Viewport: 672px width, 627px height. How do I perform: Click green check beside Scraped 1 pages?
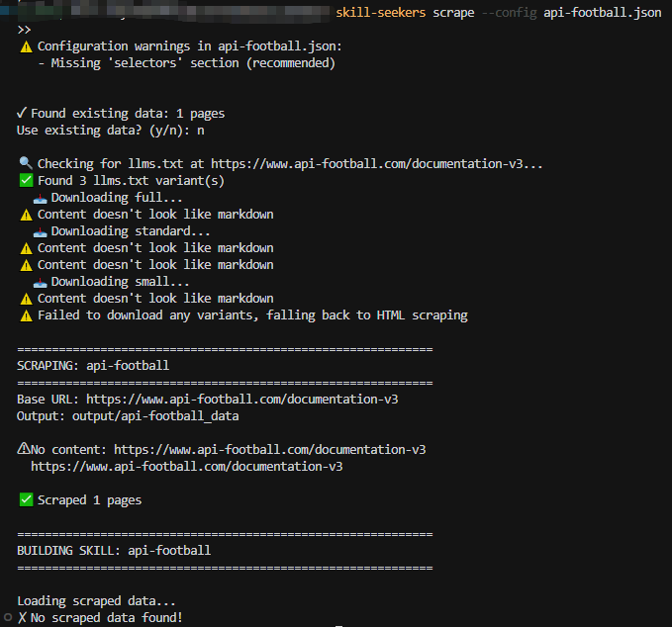[x=26, y=500]
